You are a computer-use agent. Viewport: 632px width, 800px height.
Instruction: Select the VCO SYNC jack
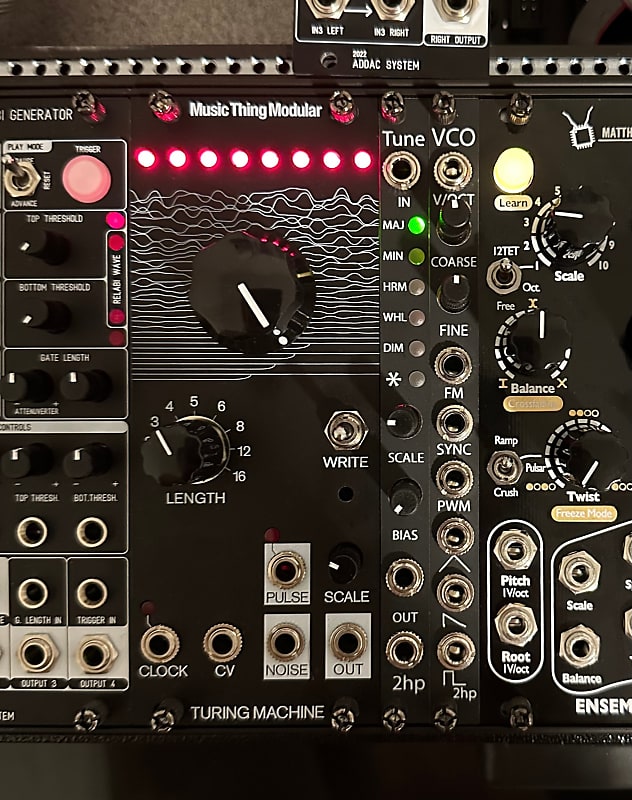(453, 422)
